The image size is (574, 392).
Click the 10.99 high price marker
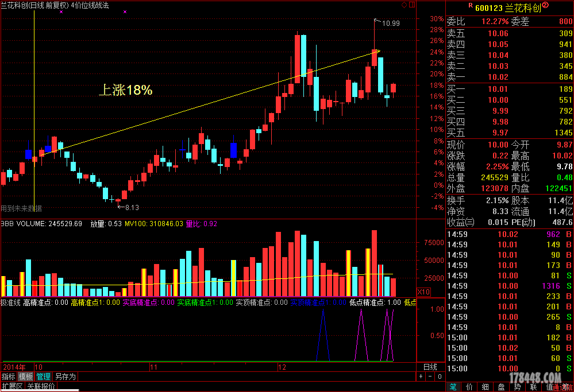[391, 24]
